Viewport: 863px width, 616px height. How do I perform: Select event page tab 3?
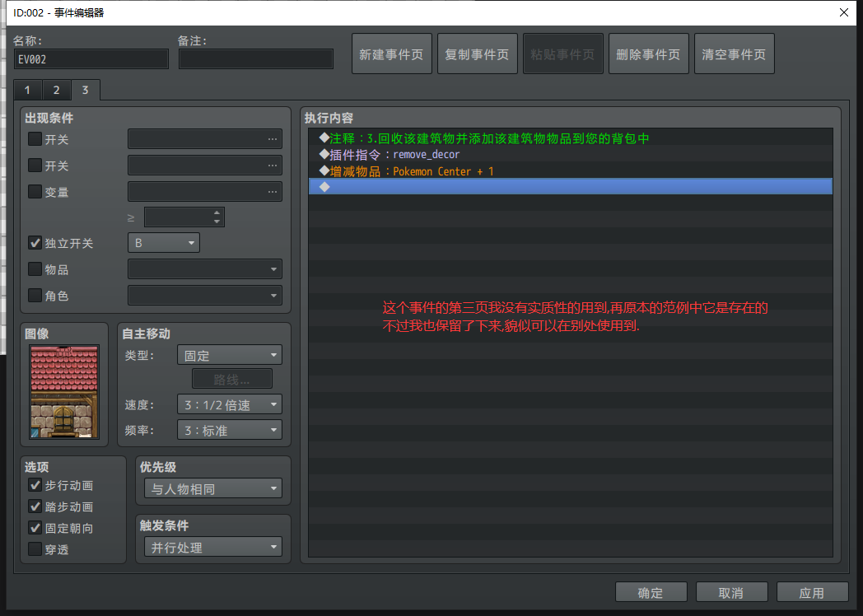(x=86, y=90)
